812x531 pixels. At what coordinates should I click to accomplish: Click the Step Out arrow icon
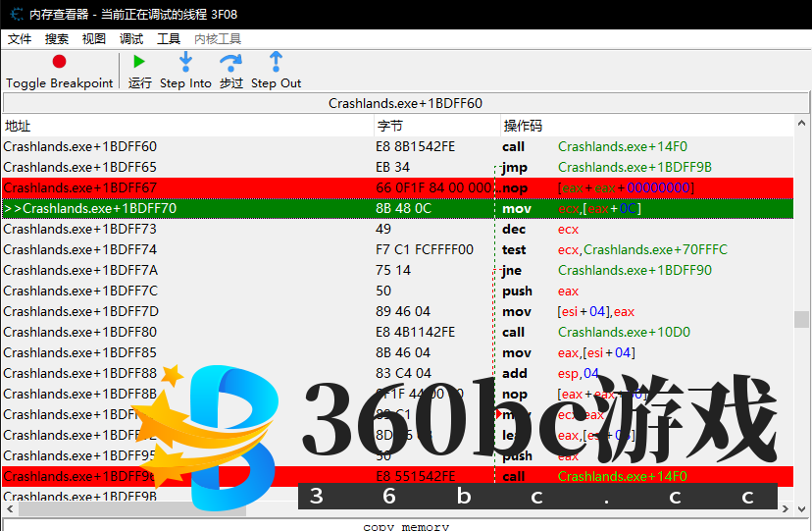276,62
